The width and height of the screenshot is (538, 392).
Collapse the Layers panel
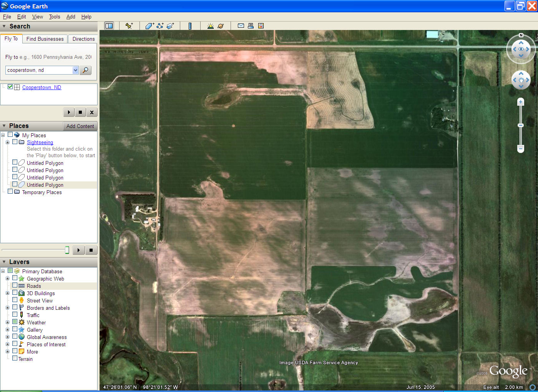tap(4, 262)
